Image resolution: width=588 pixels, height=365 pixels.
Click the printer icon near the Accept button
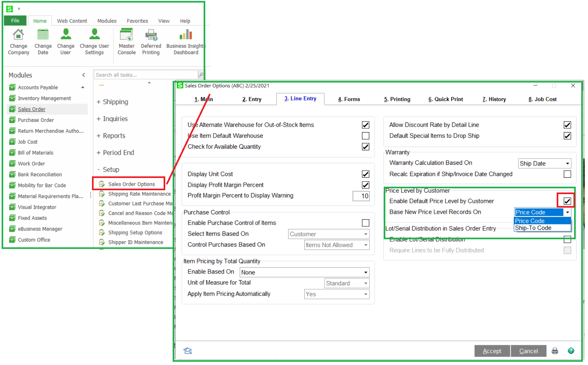click(x=555, y=351)
